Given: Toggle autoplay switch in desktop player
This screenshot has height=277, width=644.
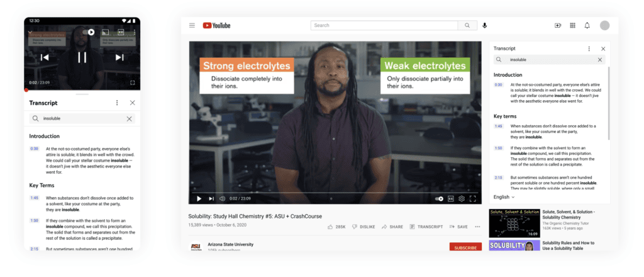Looking at the screenshot, I should (439, 198).
